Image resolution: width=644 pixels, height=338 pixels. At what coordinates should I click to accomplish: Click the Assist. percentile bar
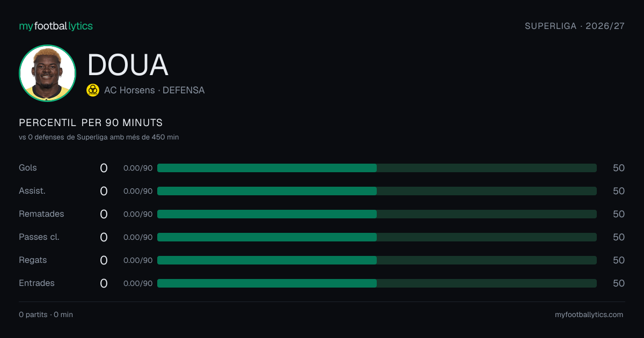377,191
